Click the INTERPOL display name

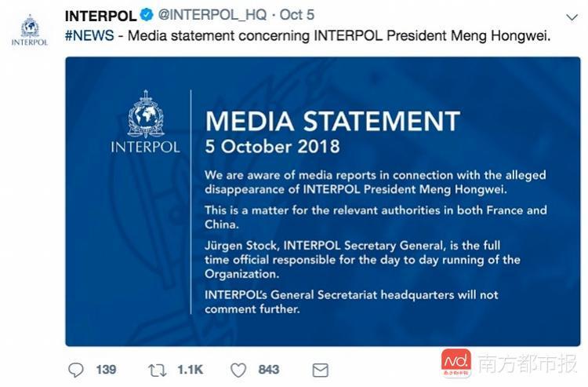[x=101, y=16]
